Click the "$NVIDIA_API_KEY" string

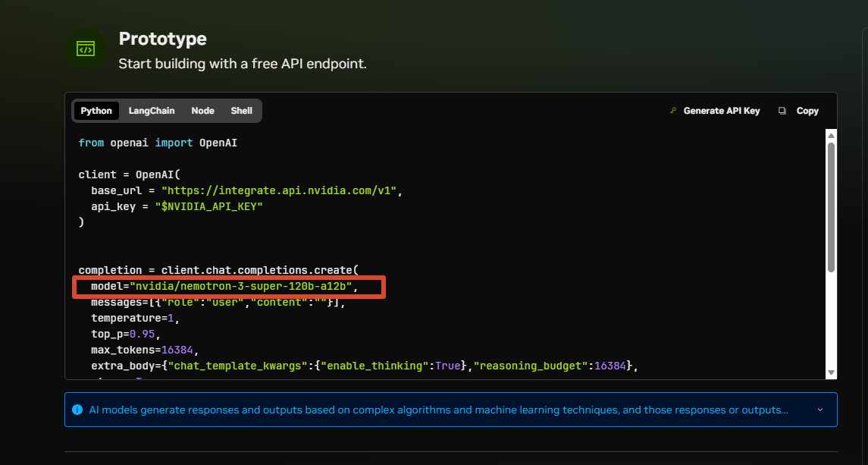pos(208,207)
